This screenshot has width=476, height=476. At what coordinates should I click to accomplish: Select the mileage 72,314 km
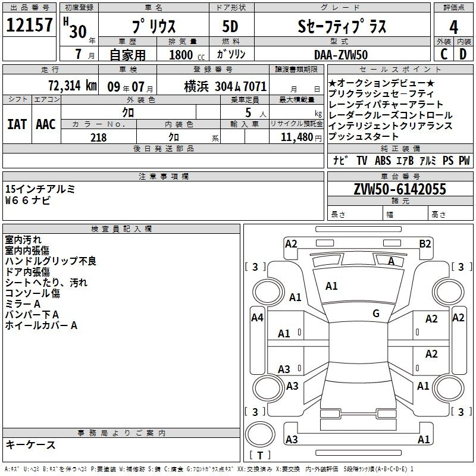coord(73,86)
